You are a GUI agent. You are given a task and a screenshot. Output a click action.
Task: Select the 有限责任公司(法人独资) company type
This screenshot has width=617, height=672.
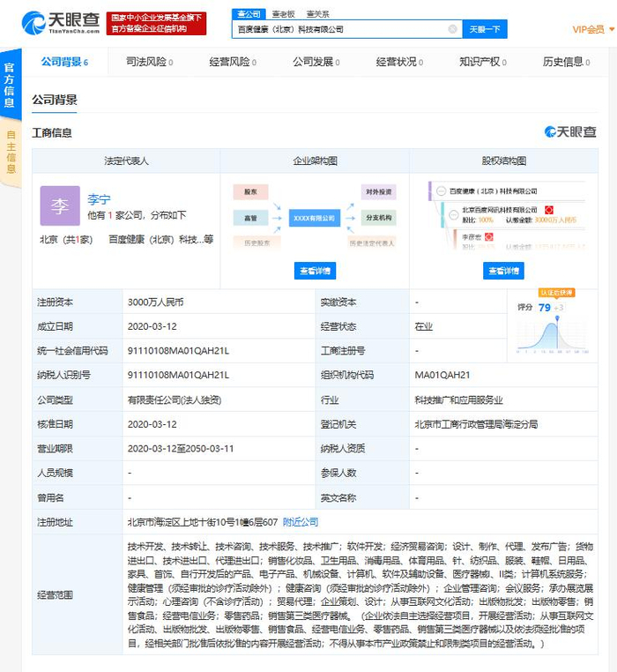175,399
